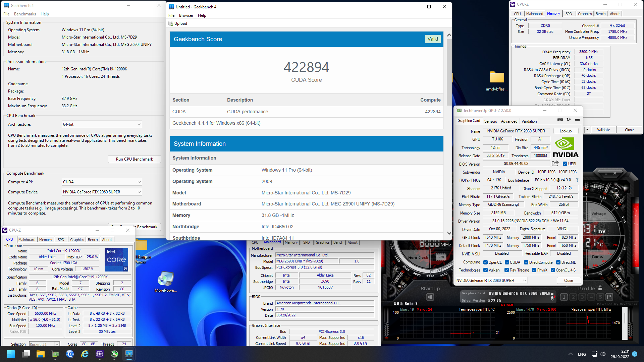Image resolution: width=644 pixels, height=362 pixels.
Task: Open SPD tab in top CPU-Z window
Action: tap(569, 14)
